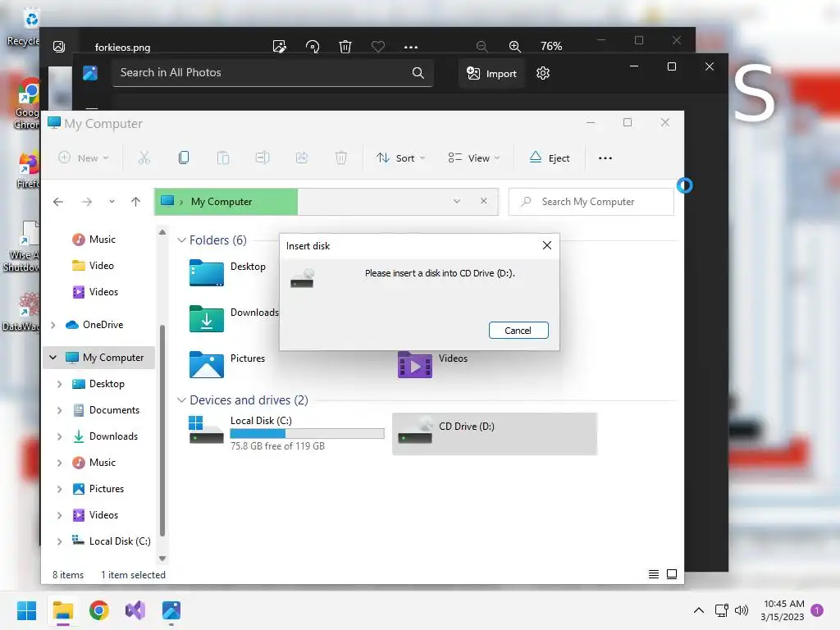Viewport: 840px width, 630px height.
Task: Click the volume icon in system tray
Action: (741, 610)
